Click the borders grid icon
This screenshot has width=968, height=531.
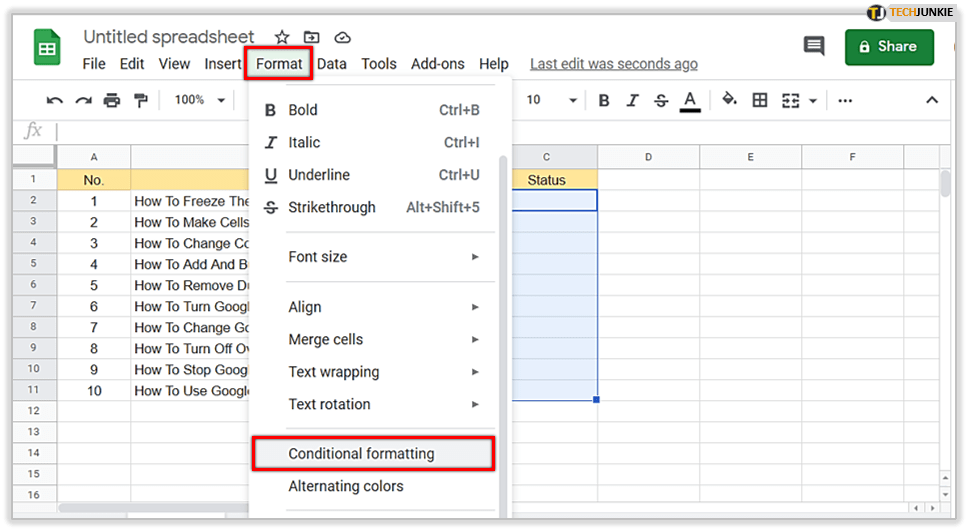760,100
